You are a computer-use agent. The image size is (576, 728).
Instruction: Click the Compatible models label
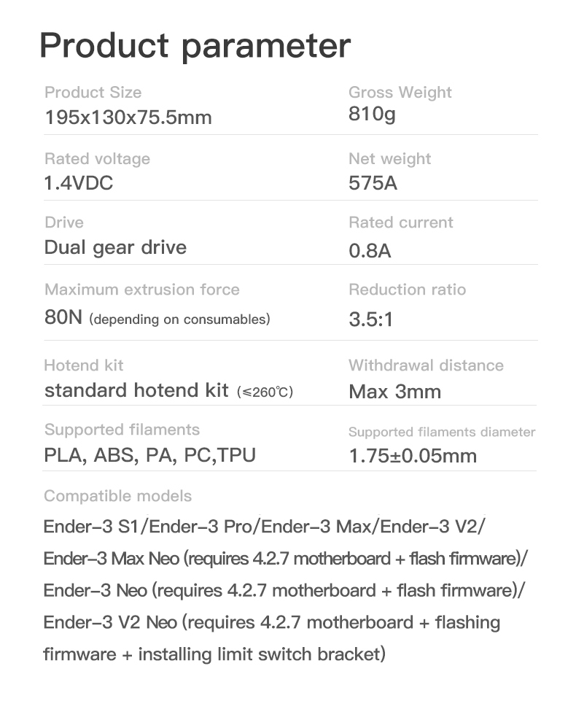click(118, 496)
